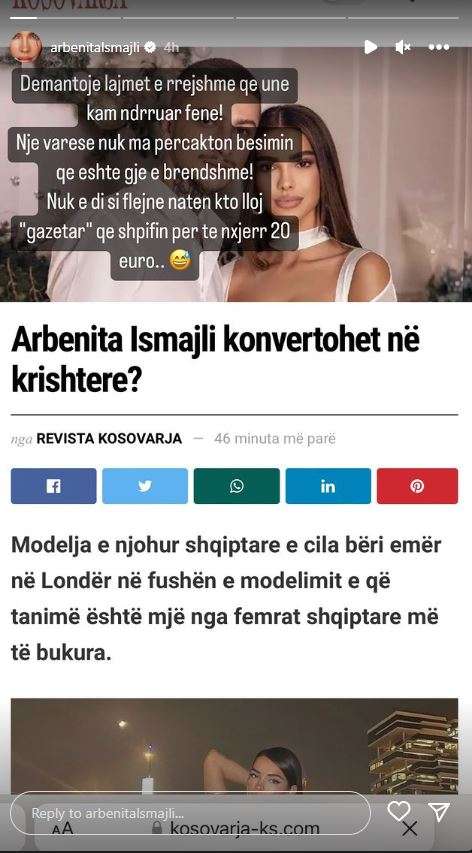The width and height of the screenshot is (472, 853).
Task: Share article on LinkedIn
Action: (x=328, y=486)
